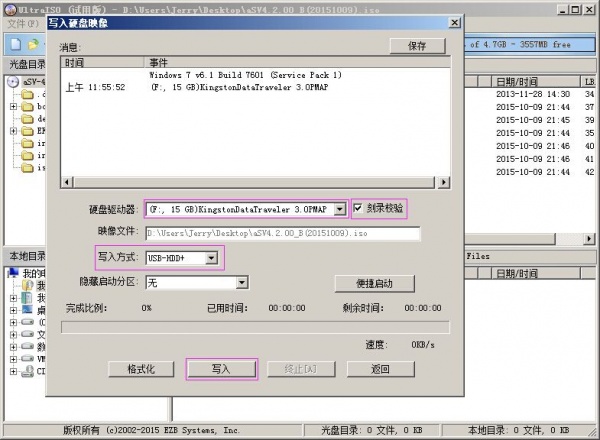600x440 pixels.
Task: Click the CD drive icon in local tree
Action: tap(28, 371)
